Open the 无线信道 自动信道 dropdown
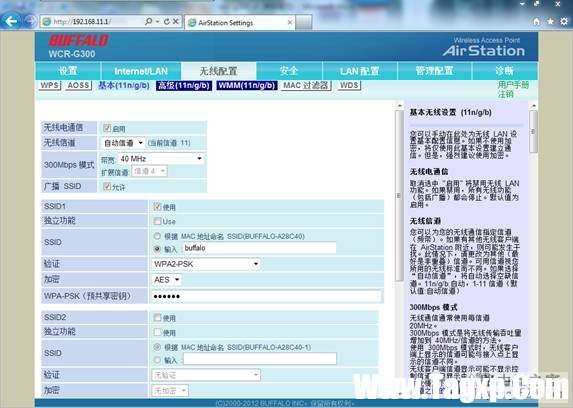Image resolution: width=573 pixels, height=408 pixels. (122, 143)
